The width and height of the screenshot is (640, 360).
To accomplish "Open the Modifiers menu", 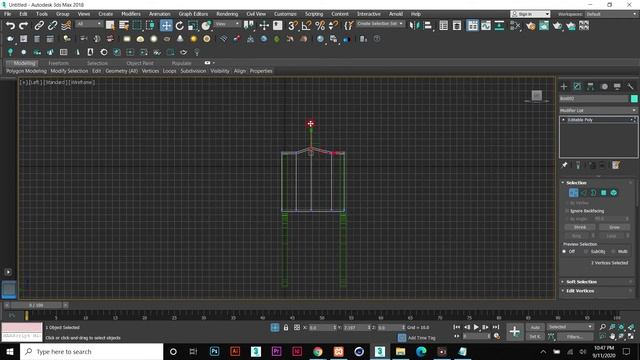I will (x=131, y=14).
